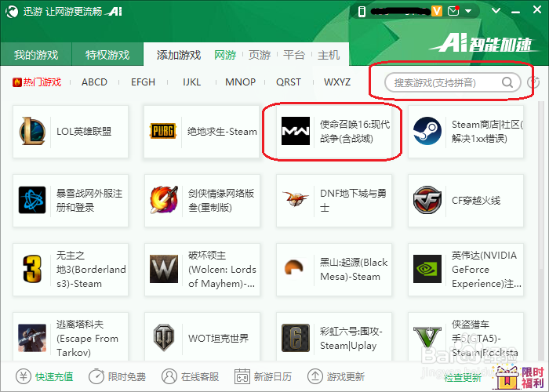Click the AI智能加速 banner
This screenshot has width=549, height=392.
tap(485, 44)
